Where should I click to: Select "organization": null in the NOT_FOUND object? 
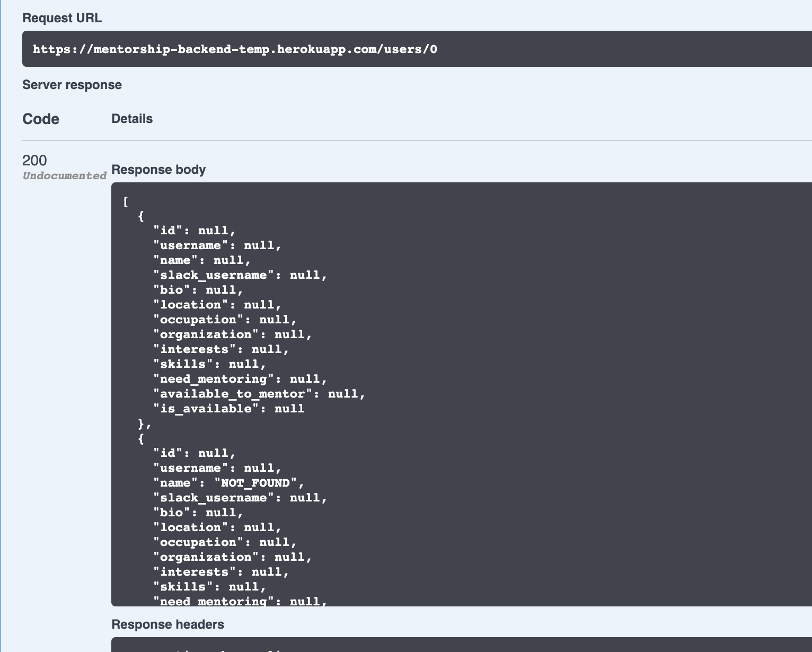click(233, 557)
